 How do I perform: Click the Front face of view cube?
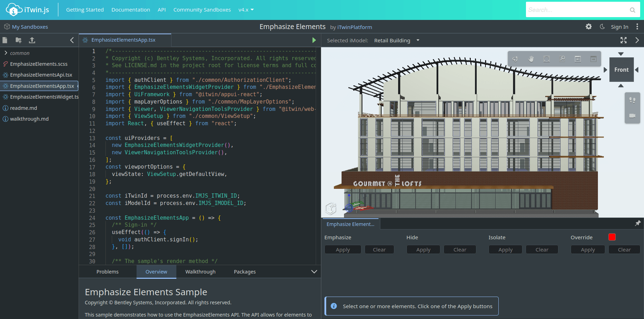(622, 70)
